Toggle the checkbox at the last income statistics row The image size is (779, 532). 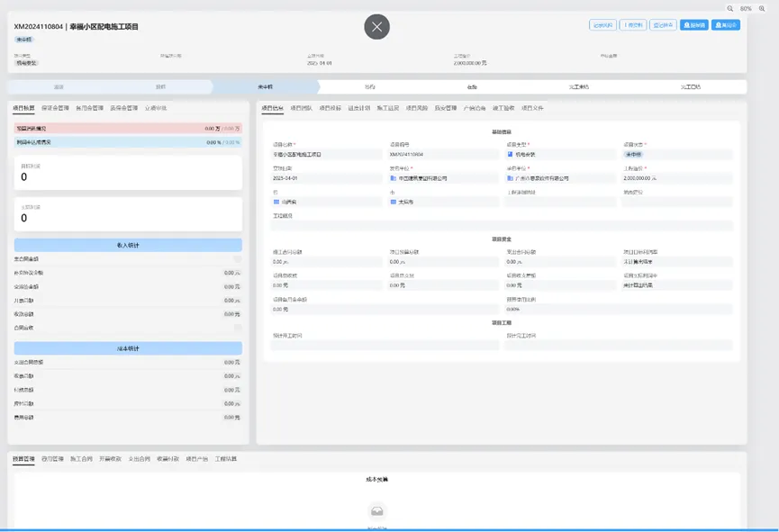pos(238,328)
